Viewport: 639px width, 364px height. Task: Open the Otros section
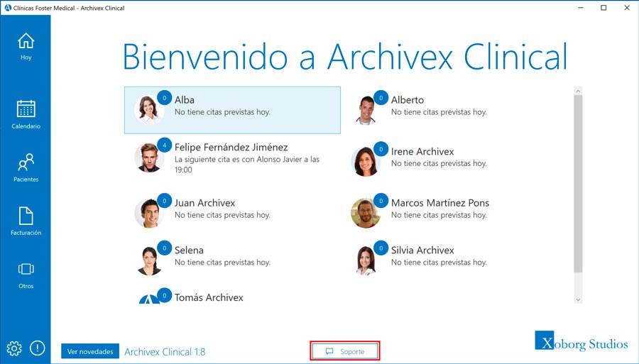pyautogui.click(x=26, y=275)
